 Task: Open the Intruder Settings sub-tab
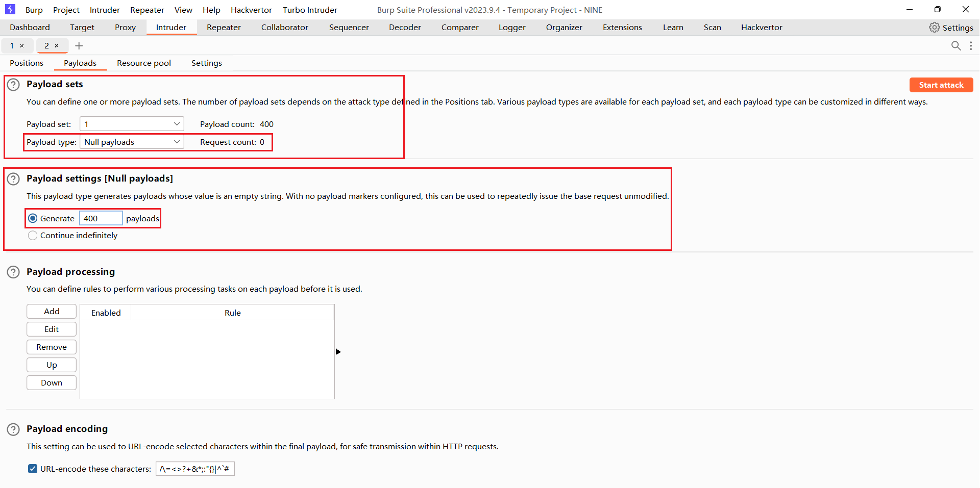pyautogui.click(x=206, y=63)
